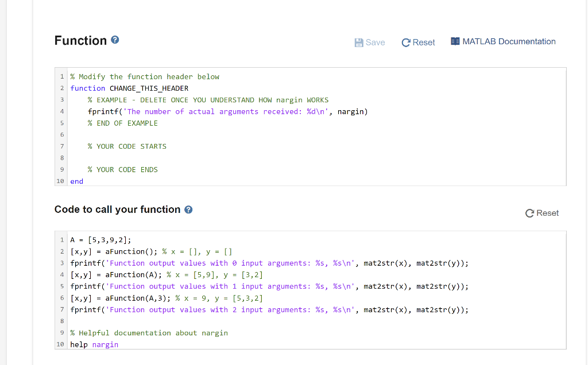Reset the code that calls your function

tap(541, 212)
